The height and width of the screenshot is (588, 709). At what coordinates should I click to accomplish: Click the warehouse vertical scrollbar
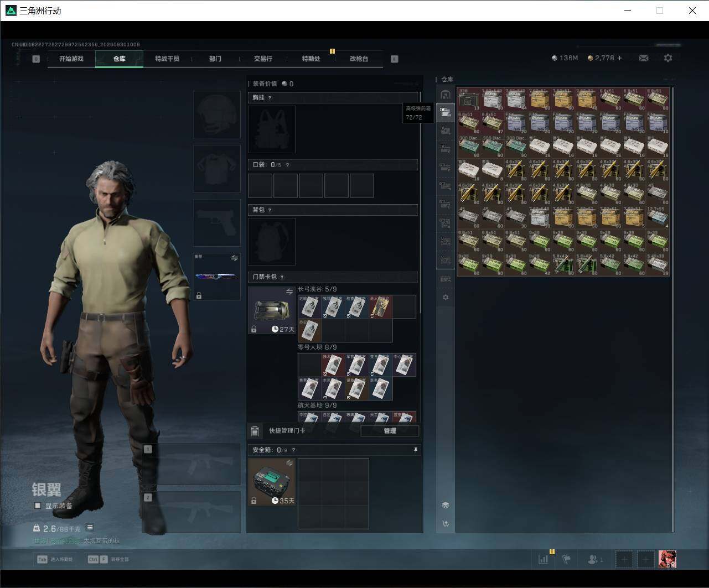click(x=673, y=309)
